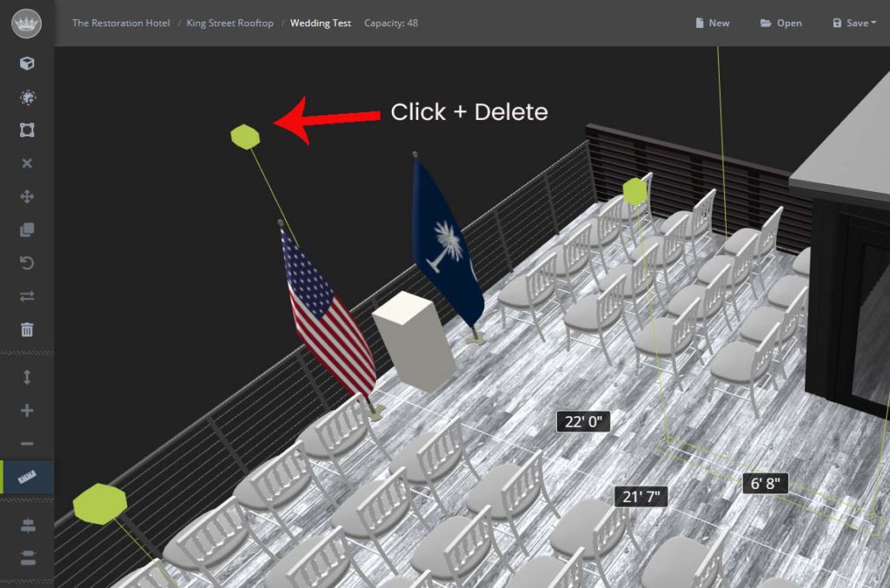Image resolution: width=890 pixels, height=588 pixels.
Task: Click the crown logo icon
Action: point(27,23)
